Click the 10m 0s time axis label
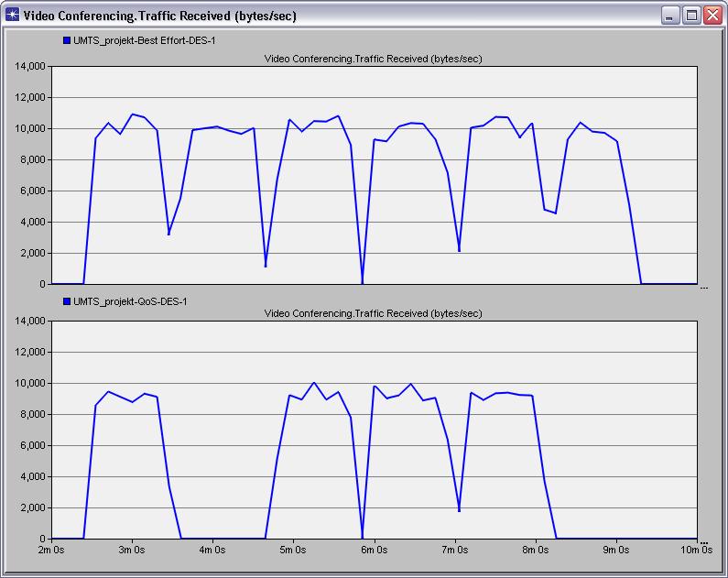 click(x=697, y=550)
